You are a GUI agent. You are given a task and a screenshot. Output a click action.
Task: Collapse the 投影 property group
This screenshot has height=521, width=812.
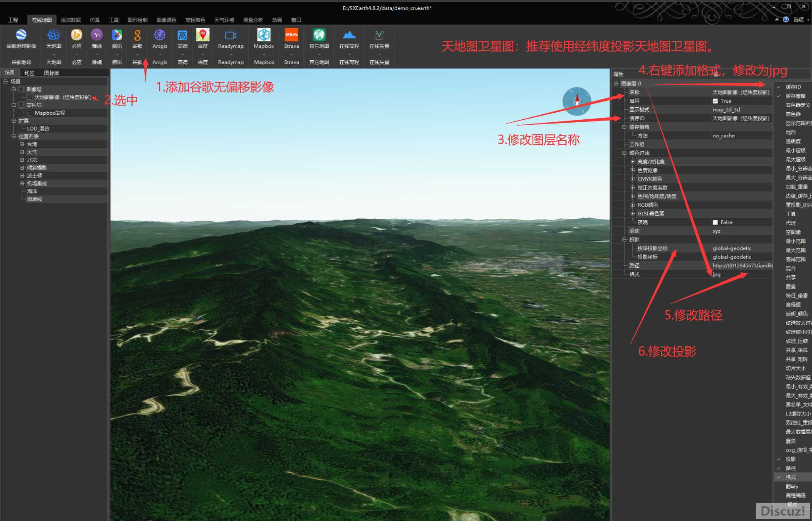pyautogui.click(x=624, y=240)
